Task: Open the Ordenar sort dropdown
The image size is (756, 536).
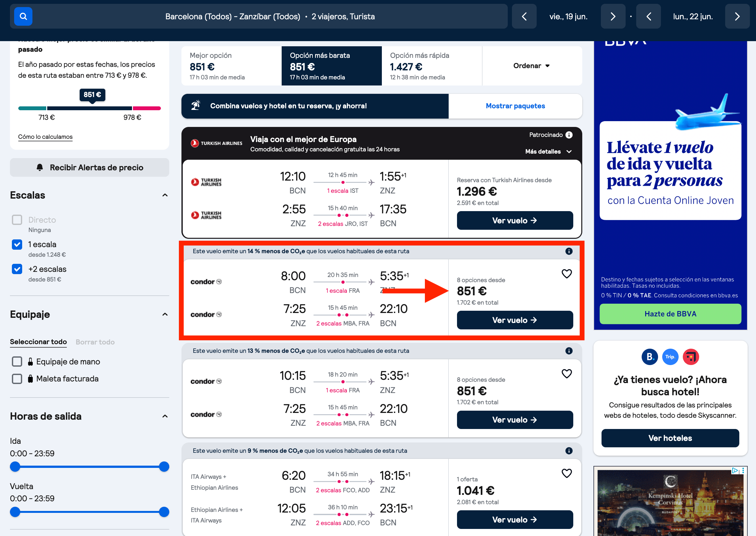Action: point(532,66)
